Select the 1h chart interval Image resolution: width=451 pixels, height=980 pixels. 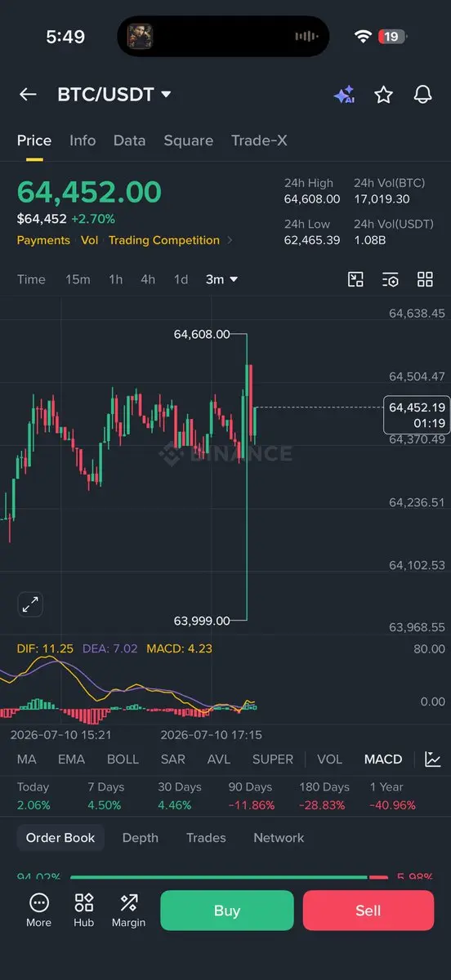(x=116, y=279)
